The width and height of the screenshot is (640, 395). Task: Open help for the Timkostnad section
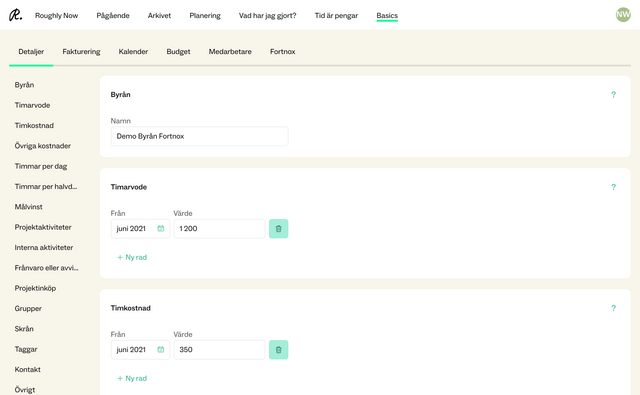(x=613, y=308)
